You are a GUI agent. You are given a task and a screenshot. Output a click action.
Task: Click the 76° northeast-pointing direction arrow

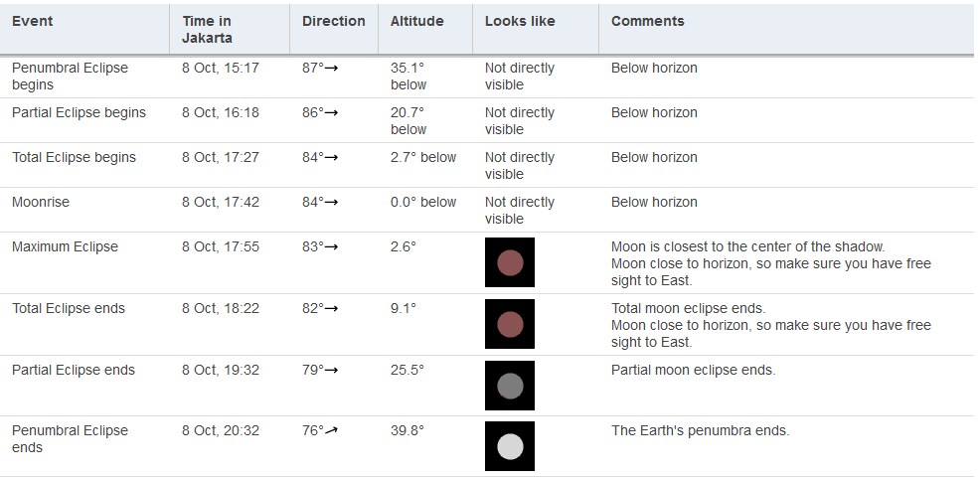click(331, 431)
